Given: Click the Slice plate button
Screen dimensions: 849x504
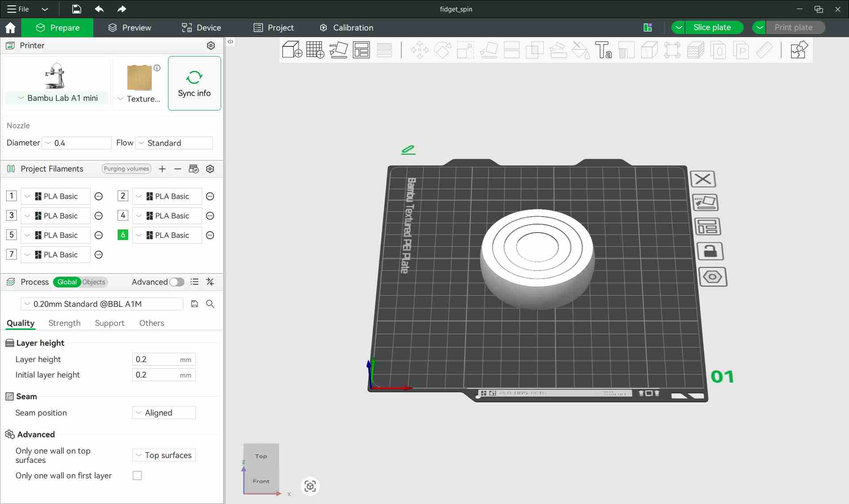Looking at the screenshot, I should [714, 27].
